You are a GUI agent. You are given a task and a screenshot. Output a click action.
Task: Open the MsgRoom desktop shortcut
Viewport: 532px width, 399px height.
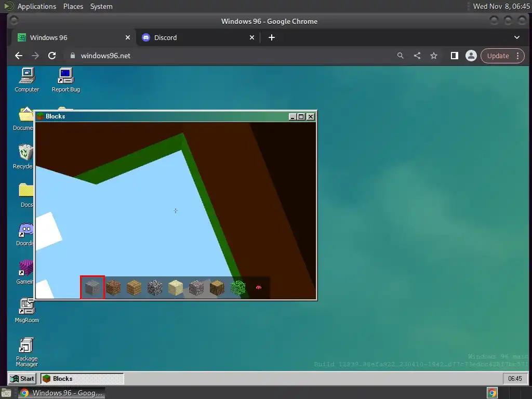click(x=27, y=311)
